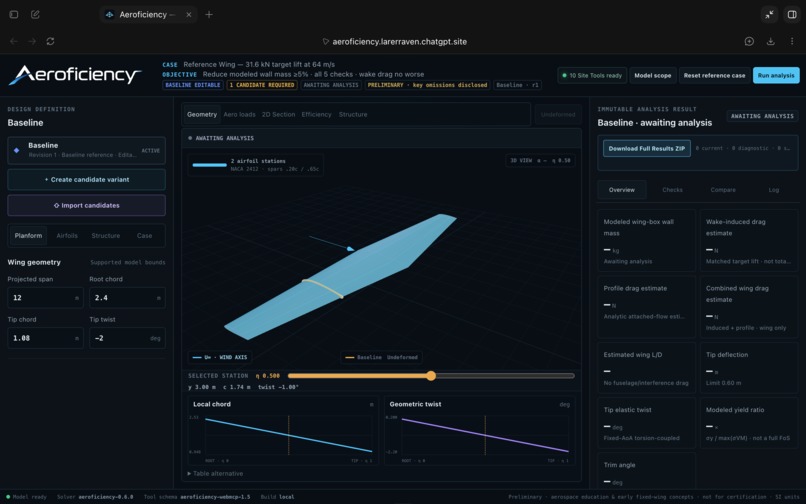
Task: Click the wing in the 3D view
Action: [x=340, y=277]
